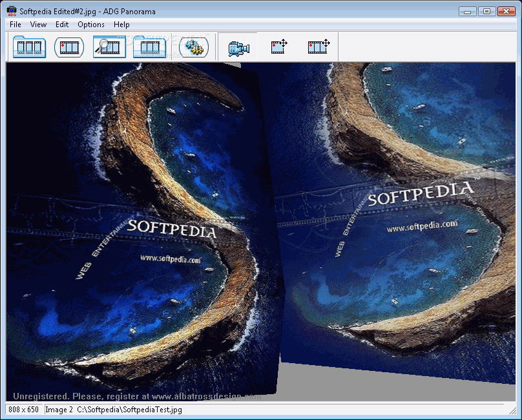Click the magnifier filmstrip preview icon
The height and width of the screenshot is (420, 522).
109,47
